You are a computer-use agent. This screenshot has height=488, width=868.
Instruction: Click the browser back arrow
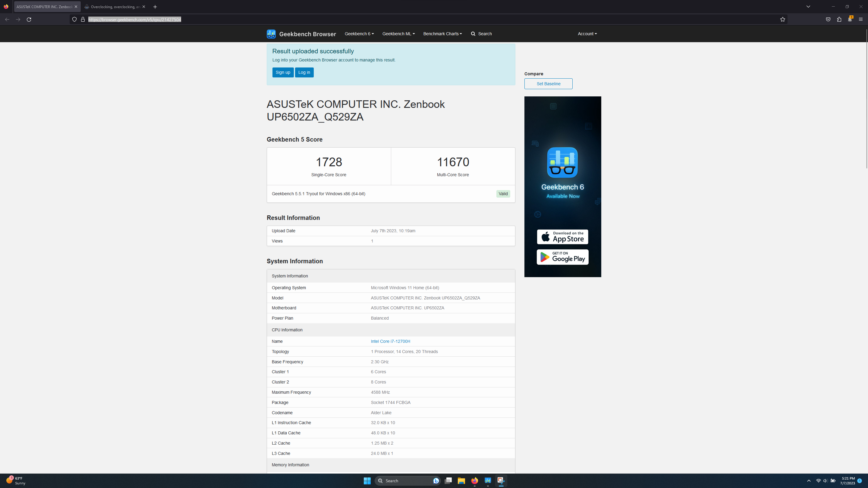click(x=7, y=20)
